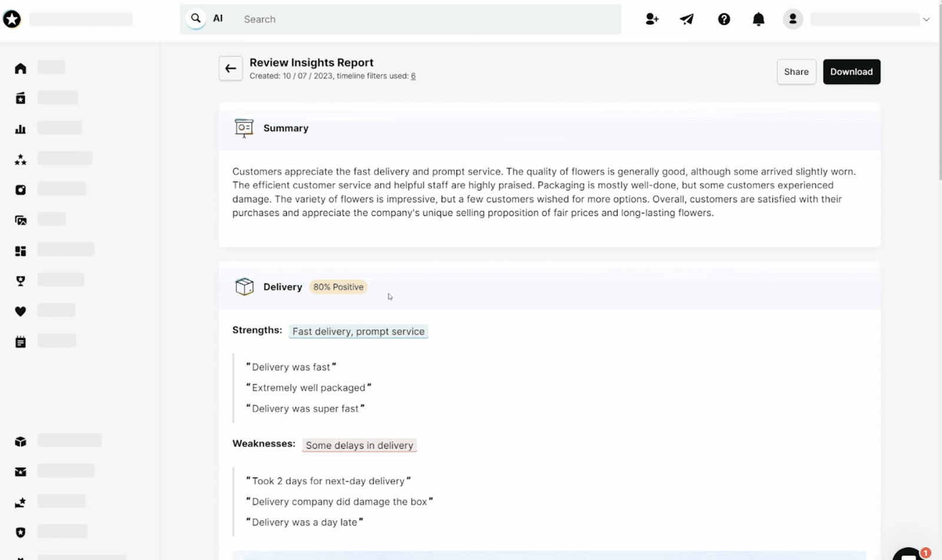
Task: Open the envelope sidebar icon
Action: pyautogui.click(x=21, y=472)
